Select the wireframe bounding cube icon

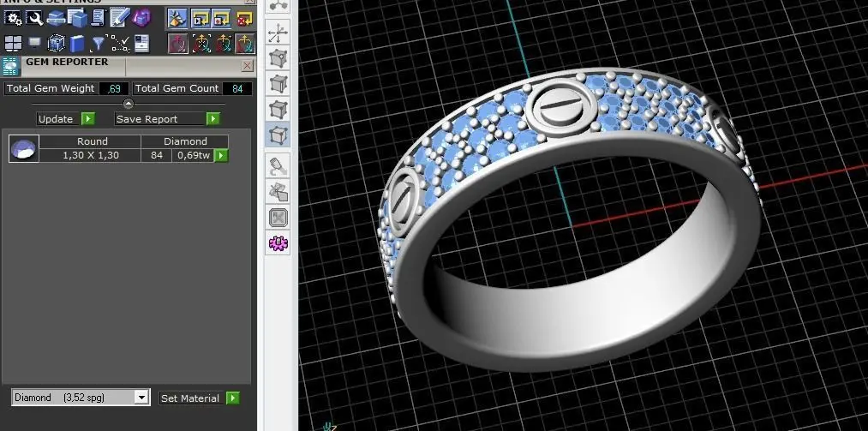tap(56, 43)
